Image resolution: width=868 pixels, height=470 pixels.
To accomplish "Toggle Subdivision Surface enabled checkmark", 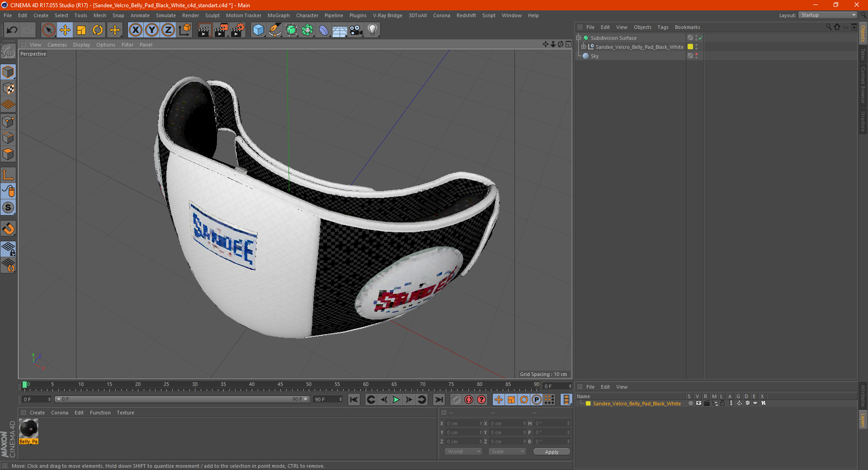I will [x=700, y=38].
